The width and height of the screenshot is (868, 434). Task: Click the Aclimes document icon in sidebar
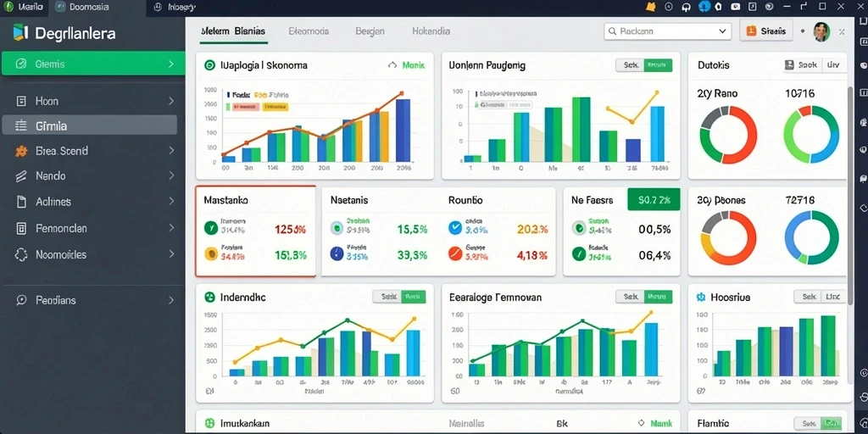click(21, 202)
